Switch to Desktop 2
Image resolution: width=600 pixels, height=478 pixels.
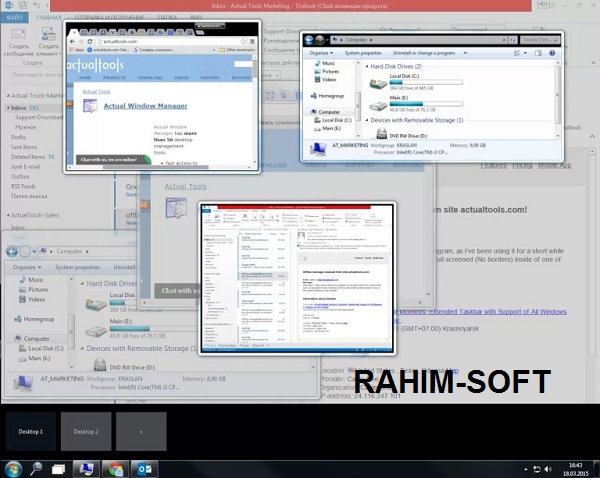[x=86, y=431]
